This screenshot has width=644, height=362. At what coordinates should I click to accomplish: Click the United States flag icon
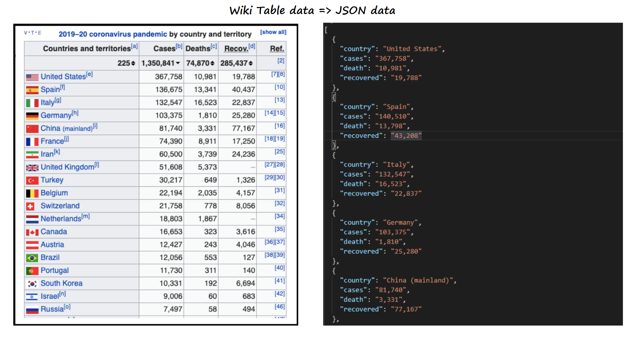coord(32,77)
